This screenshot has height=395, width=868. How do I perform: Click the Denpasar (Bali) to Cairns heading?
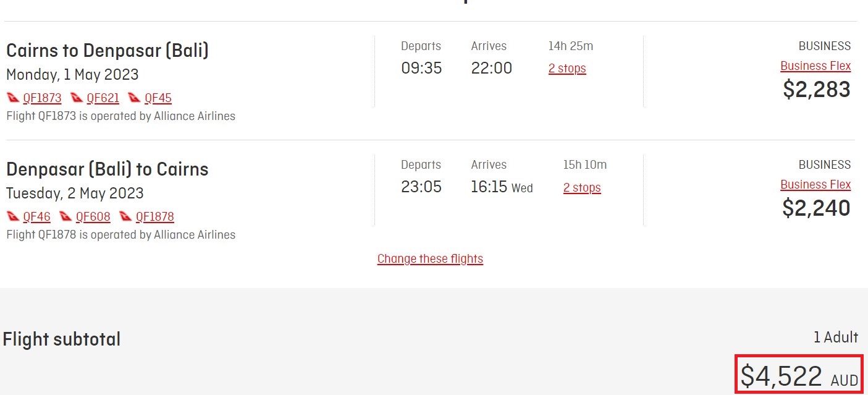pos(107,169)
